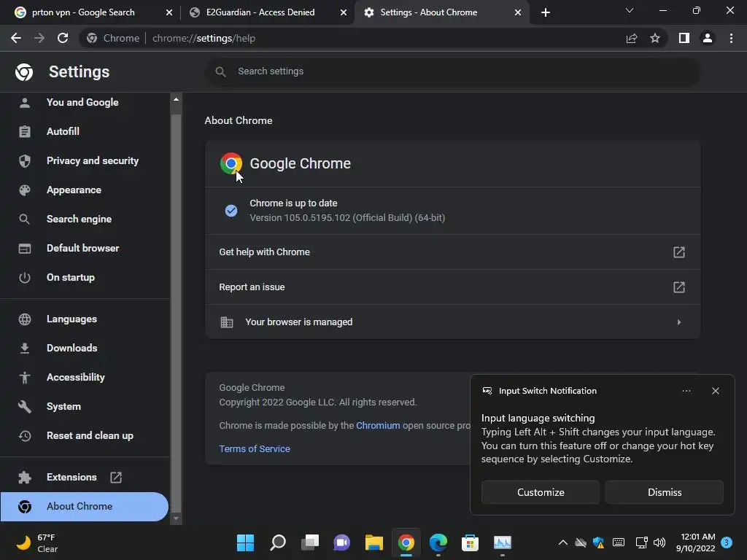Switch to the E2Guardian Access Denied tab

260,12
